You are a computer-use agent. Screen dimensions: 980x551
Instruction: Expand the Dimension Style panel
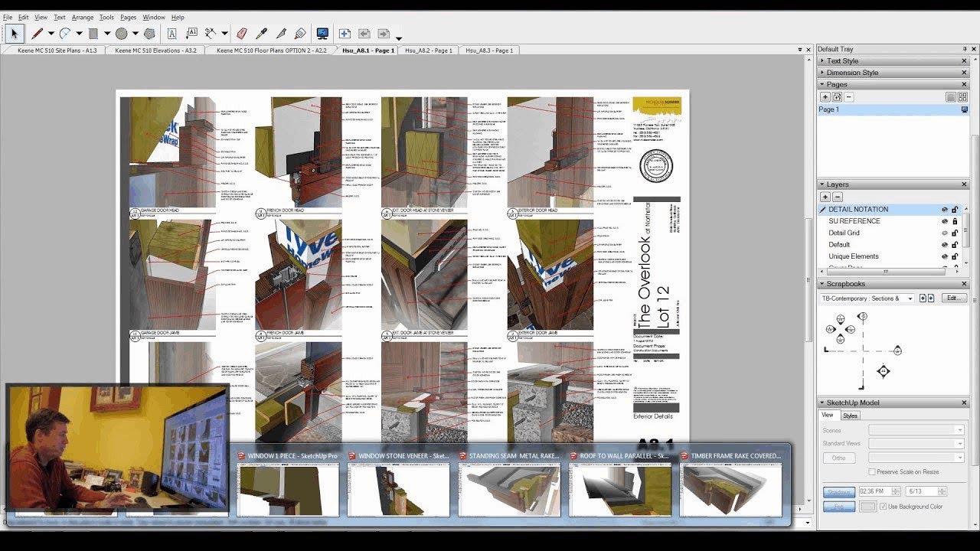[822, 73]
